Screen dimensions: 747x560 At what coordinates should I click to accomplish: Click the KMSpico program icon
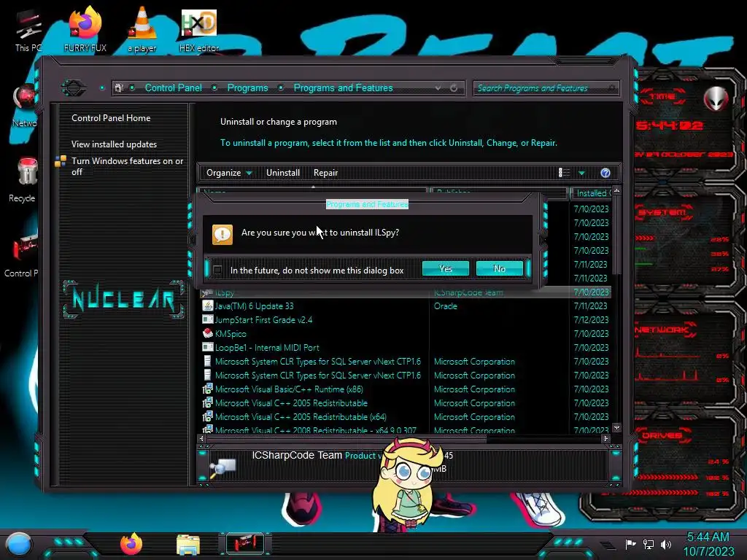[x=207, y=333]
